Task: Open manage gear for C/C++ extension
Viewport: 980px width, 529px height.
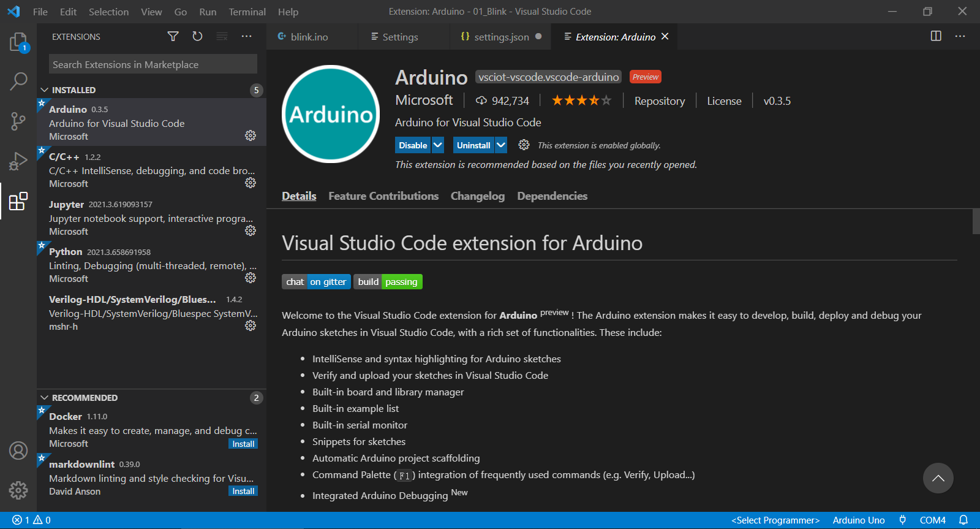Action: point(251,183)
